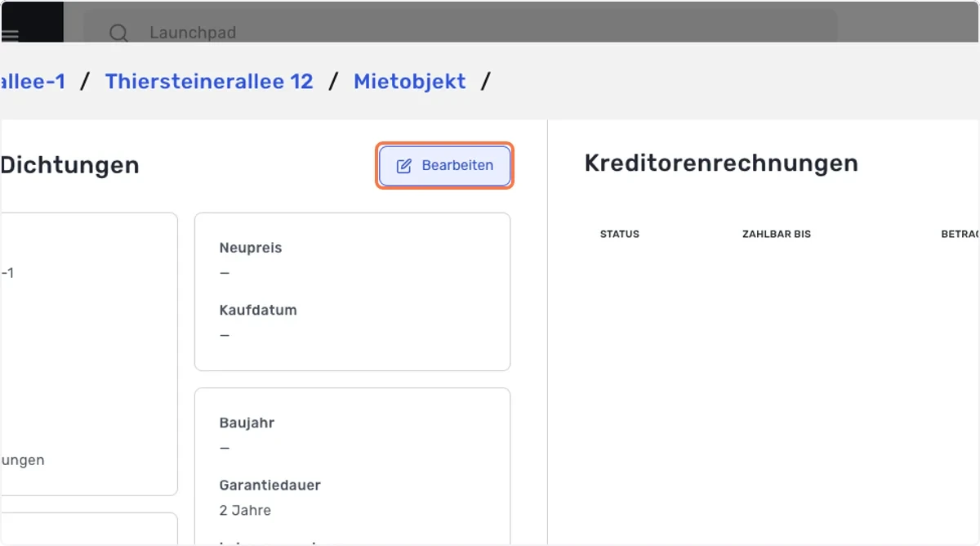Select the Baujahr label
Screen dimensions: 980x546
[x=247, y=423]
